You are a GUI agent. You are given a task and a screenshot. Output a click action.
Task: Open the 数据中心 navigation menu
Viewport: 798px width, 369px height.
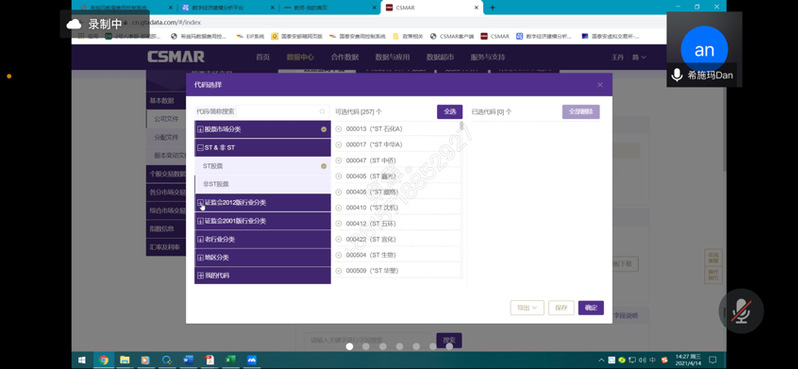300,58
